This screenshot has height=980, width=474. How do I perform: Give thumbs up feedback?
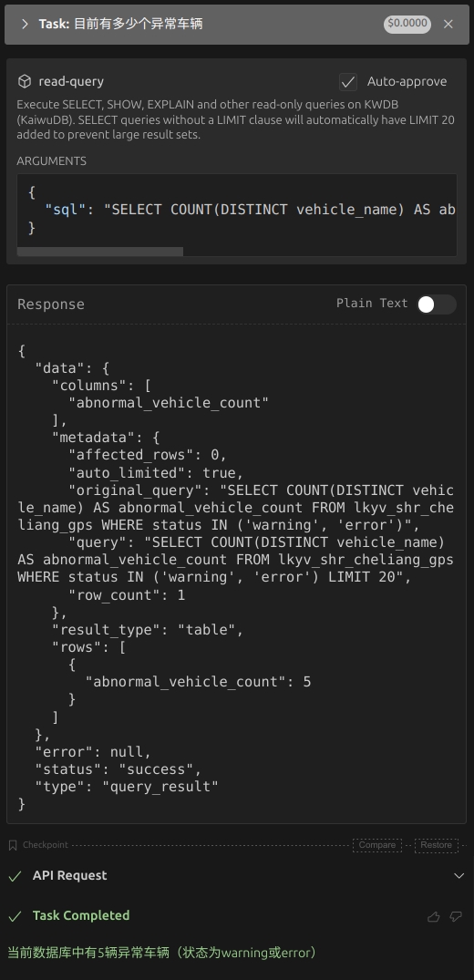point(433,916)
